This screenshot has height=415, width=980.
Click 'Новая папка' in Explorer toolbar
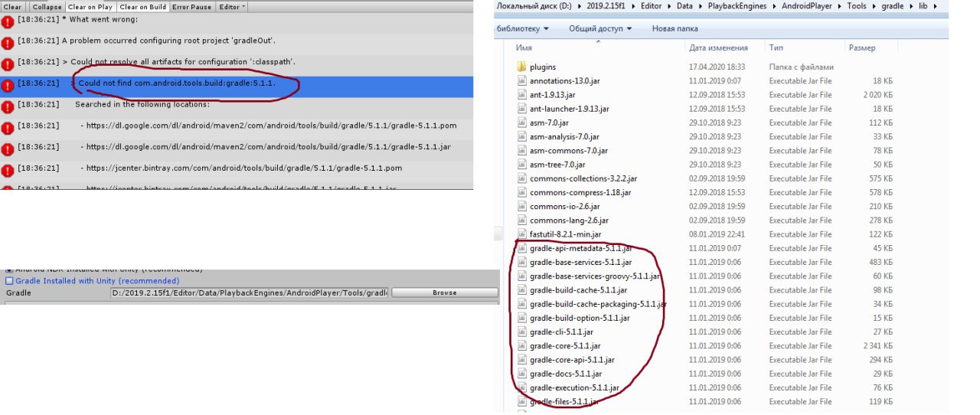click(x=675, y=28)
